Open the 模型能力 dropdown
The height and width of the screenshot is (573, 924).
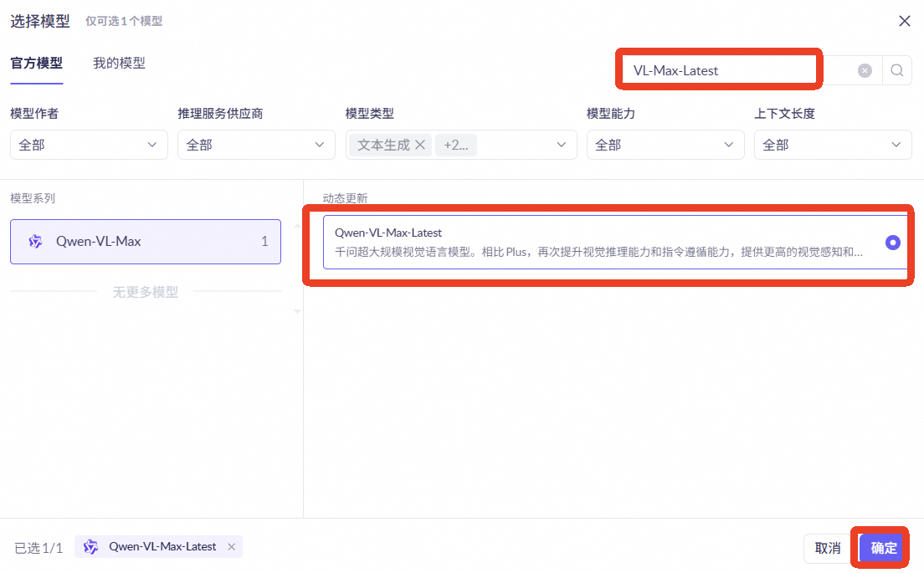(x=665, y=145)
